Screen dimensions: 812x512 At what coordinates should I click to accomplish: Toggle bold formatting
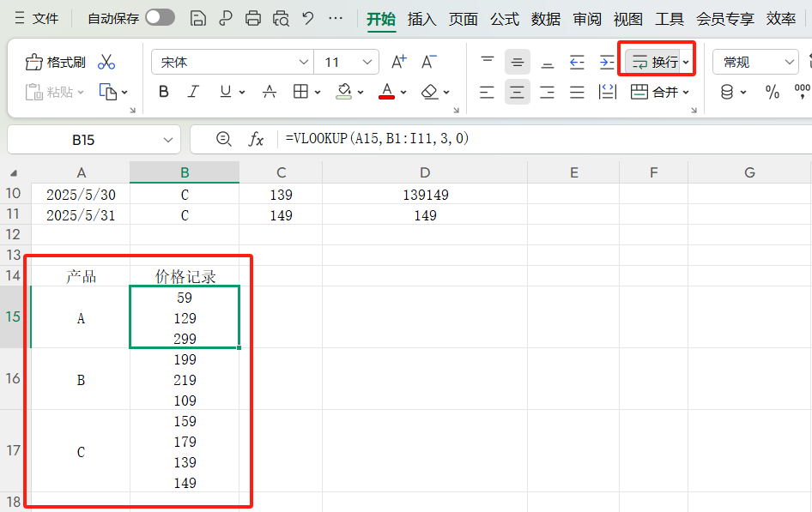(x=163, y=92)
